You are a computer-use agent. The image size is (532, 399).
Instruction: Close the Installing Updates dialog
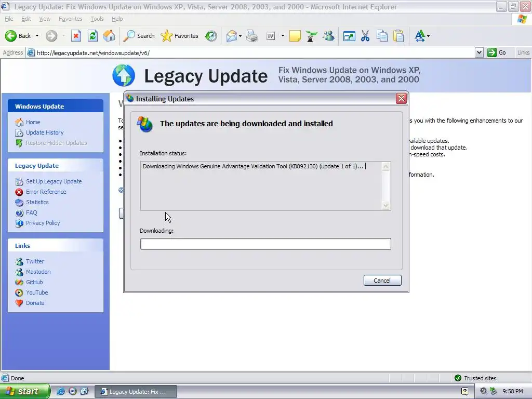coord(402,98)
